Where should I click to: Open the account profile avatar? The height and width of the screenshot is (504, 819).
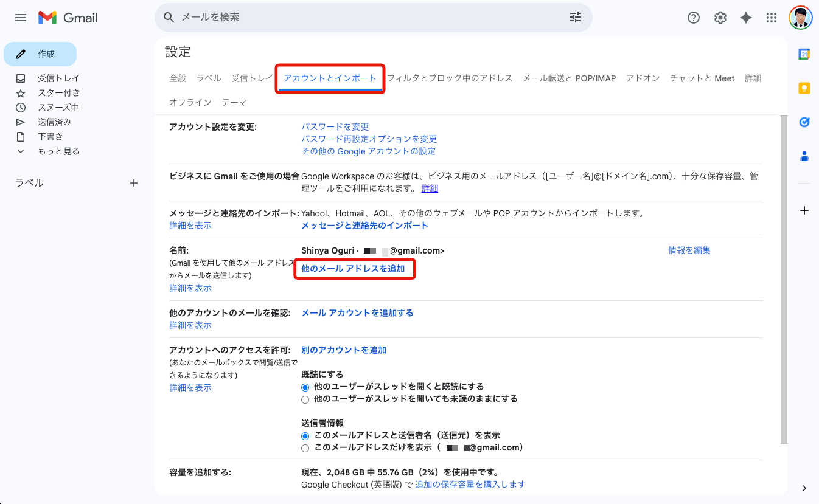pos(801,18)
